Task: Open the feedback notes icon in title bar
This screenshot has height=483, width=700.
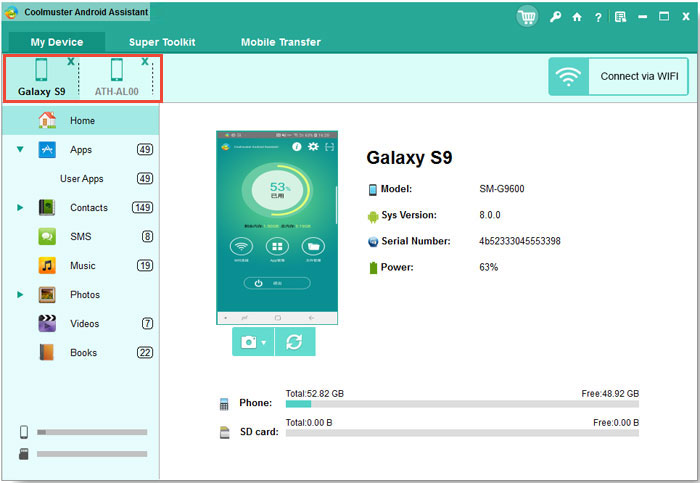Action: click(x=621, y=17)
